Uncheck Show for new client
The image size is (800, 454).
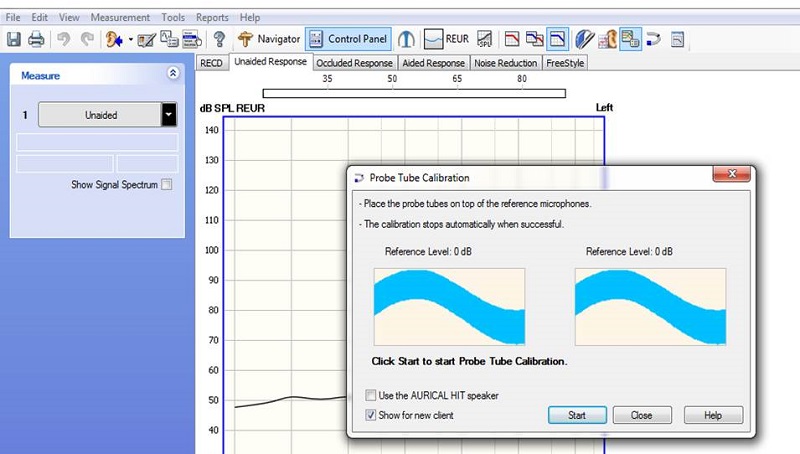[x=370, y=415]
